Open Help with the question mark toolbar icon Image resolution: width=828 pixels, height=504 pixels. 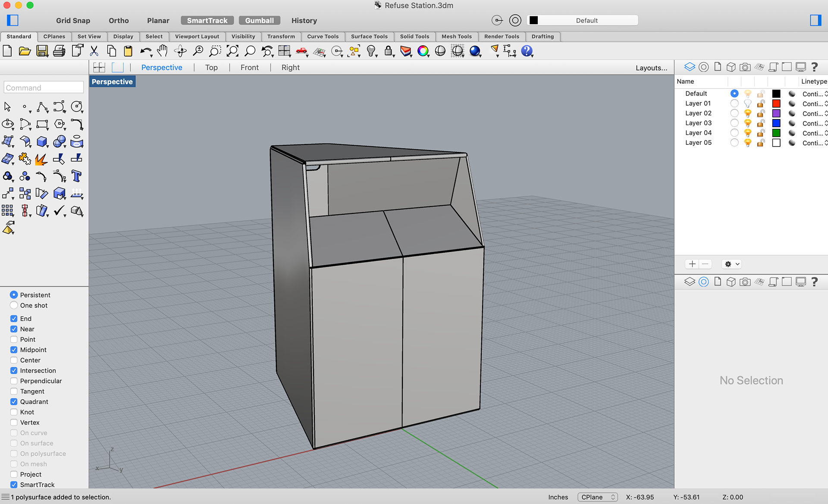click(527, 51)
